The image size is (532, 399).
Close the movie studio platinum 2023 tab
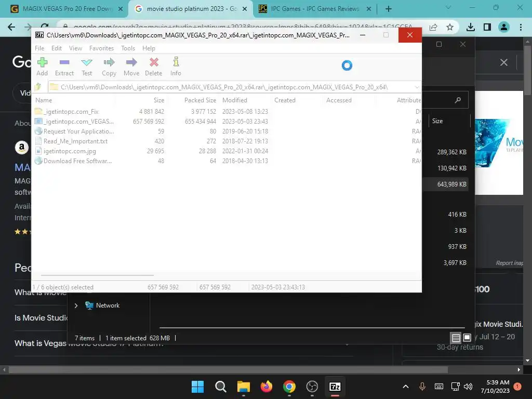245,9
